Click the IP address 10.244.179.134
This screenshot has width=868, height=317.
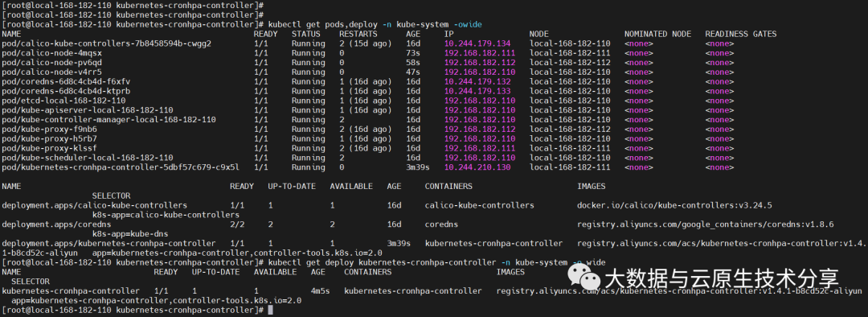(477, 43)
